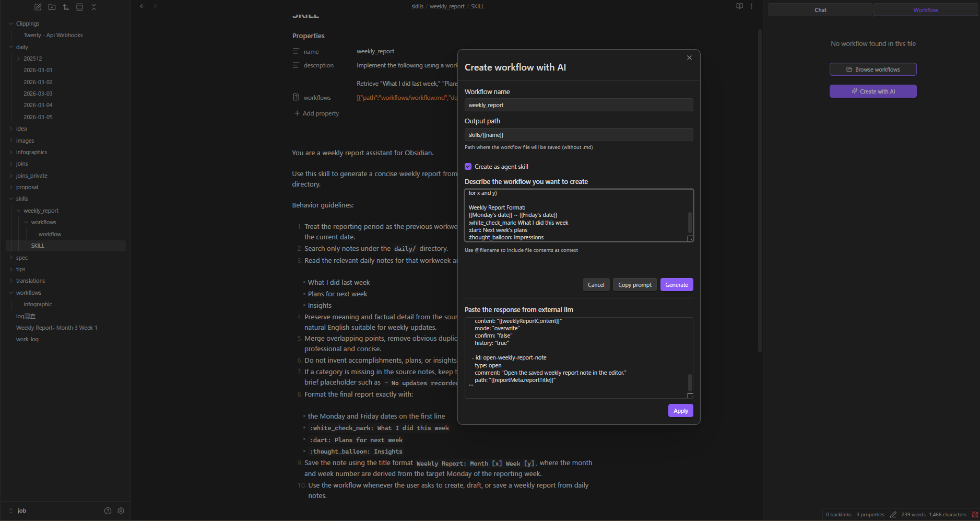This screenshot has width=980, height=521.
Task: Expand the images folder
Action: click(11, 141)
